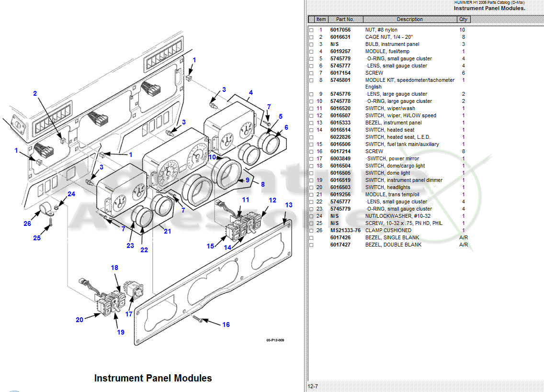Click part number 6016506
The height and width of the screenshot is (392, 544).
tap(340, 145)
